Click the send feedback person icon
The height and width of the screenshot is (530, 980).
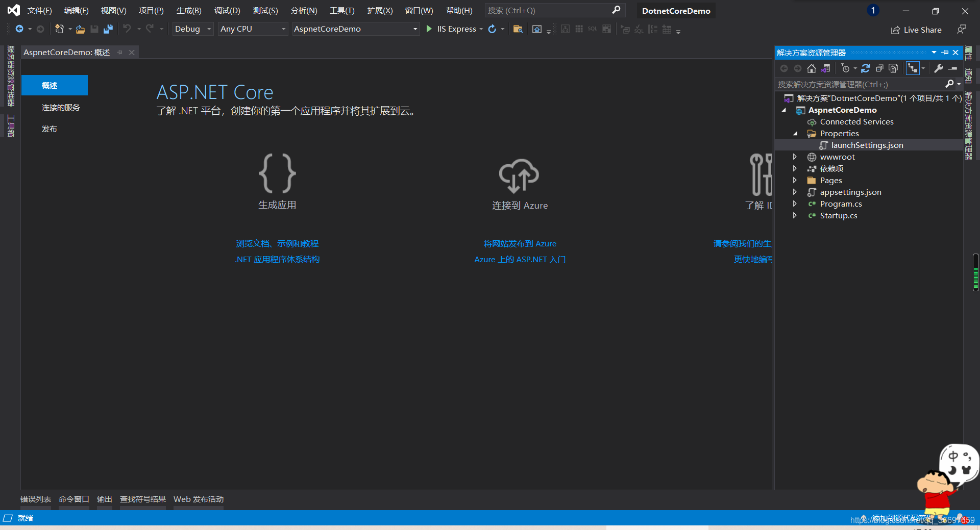pyautogui.click(x=962, y=30)
